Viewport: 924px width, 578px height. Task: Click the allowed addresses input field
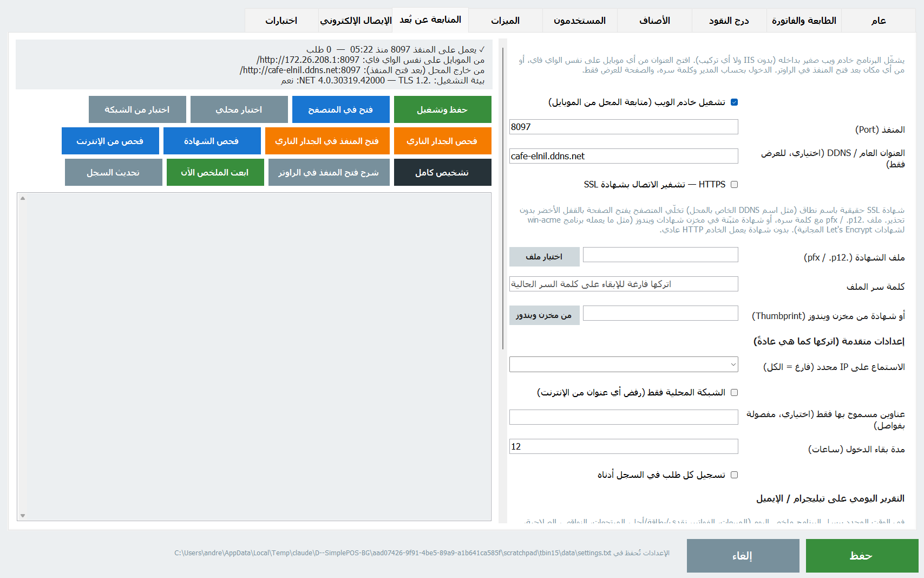point(624,417)
